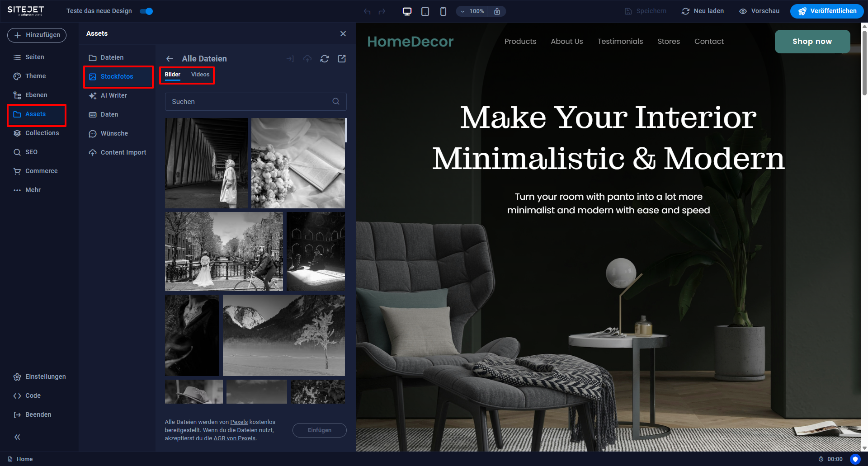Open Collections in sidebar
This screenshot has height=466, width=868.
tap(37, 133)
